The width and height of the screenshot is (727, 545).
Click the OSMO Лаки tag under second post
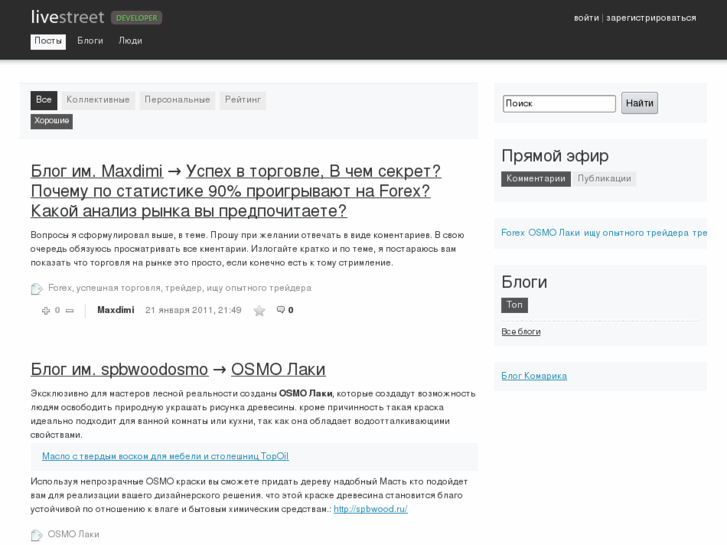tap(73, 534)
